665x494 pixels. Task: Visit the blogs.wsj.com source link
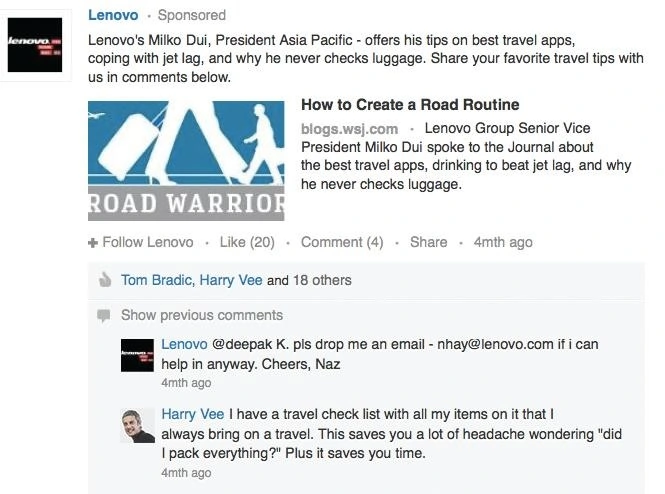tap(349, 129)
